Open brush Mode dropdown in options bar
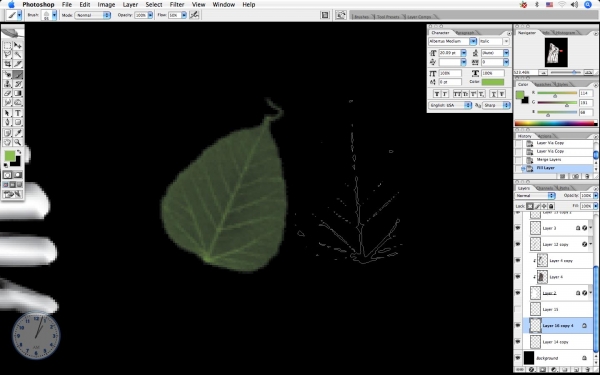The width and height of the screenshot is (600, 375). pos(93,15)
